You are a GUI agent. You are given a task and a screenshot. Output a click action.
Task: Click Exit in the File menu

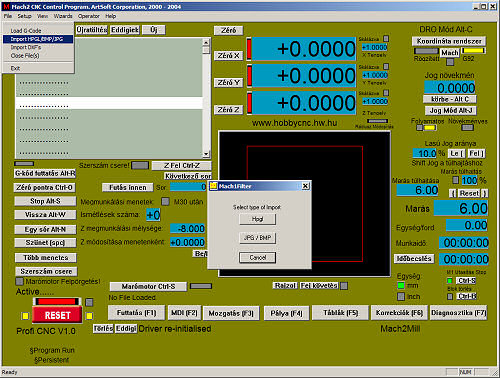tap(38, 68)
